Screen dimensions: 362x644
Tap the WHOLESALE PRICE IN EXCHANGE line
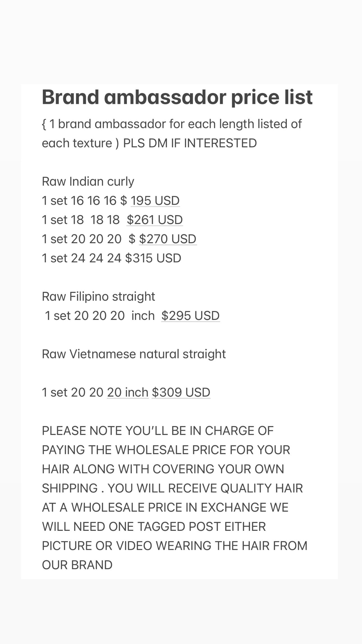click(165, 508)
